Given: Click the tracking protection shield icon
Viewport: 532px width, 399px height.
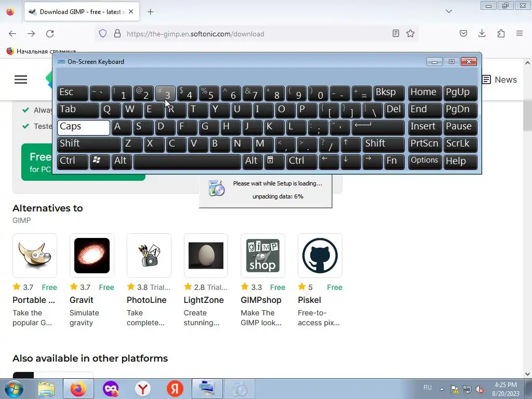Looking at the screenshot, I should pos(103,34).
